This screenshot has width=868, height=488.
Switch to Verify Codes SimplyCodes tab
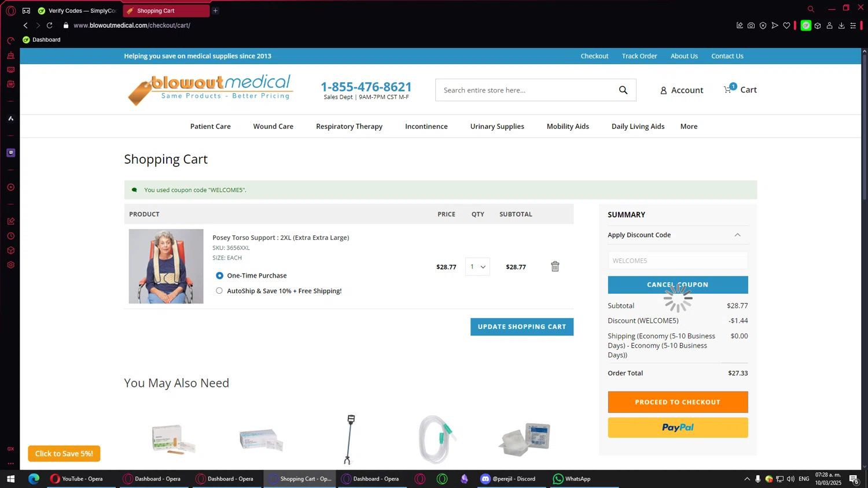pyautogui.click(x=78, y=10)
